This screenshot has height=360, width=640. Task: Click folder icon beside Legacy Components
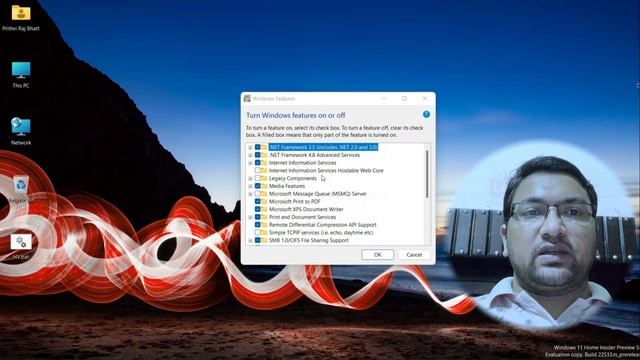[264, 178]
